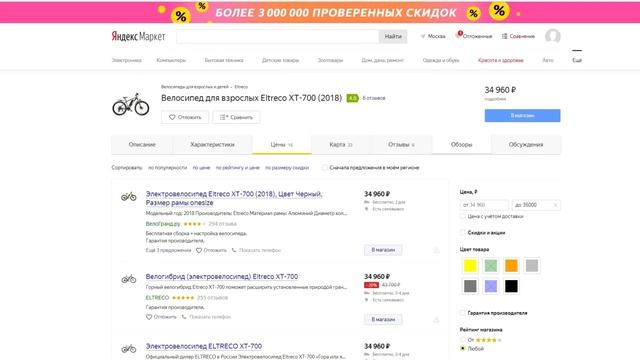Click the Сравнить button under product title
The image size is (640, 360).
click(236, 117)
